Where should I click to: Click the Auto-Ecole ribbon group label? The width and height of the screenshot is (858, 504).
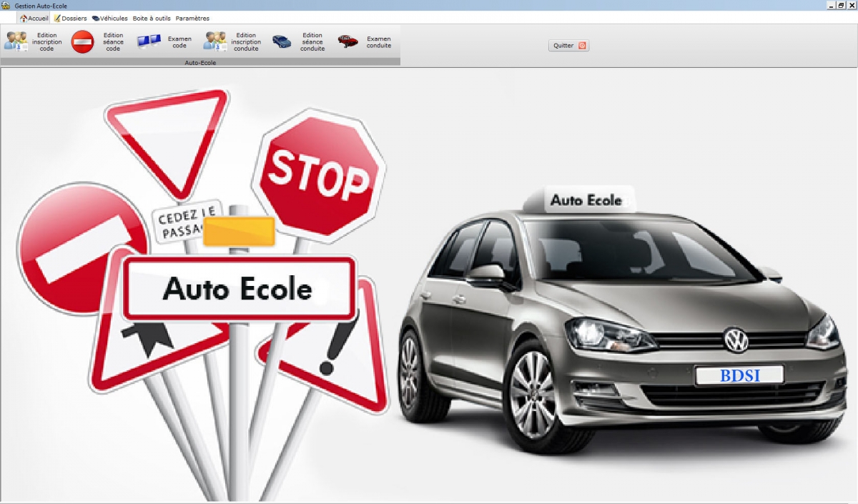[x=200, y=63]
